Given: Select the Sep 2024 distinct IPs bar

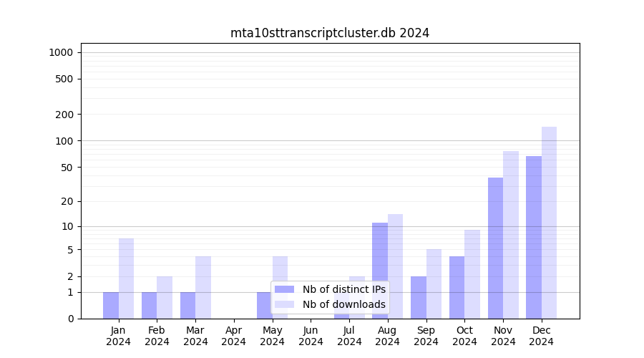Looking at the screenshot, I should click(x=418, y=297).
